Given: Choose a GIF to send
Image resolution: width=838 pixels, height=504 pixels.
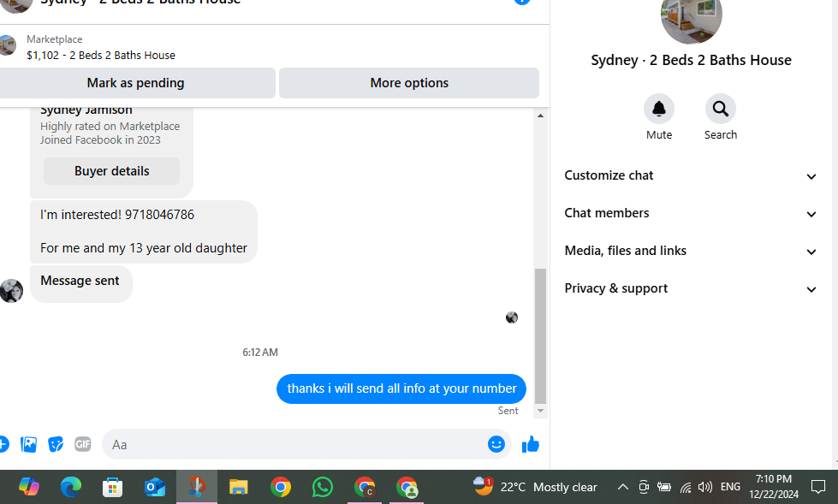Looking at the screenshot, I should 82,444.
